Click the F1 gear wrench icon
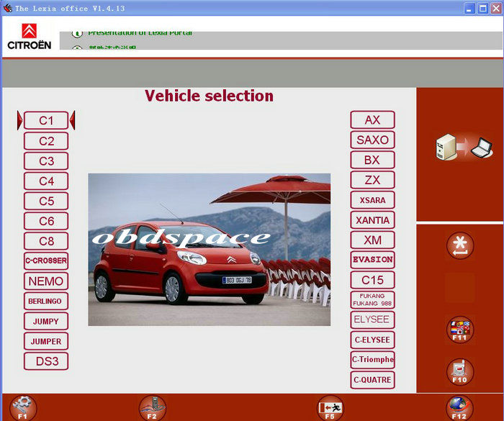Screen dimensions: 504x421 pos(23,408)
